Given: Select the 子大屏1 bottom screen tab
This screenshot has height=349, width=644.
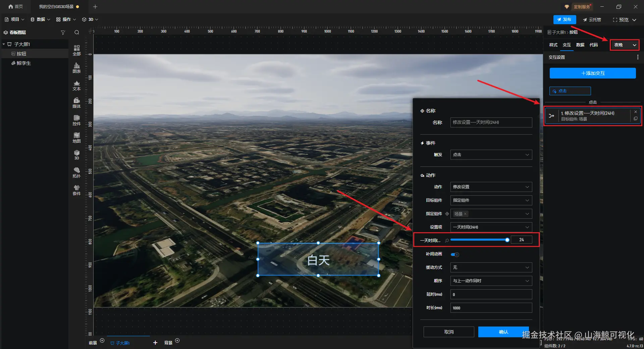Looking at the screenshot, I should click(120, 343).
